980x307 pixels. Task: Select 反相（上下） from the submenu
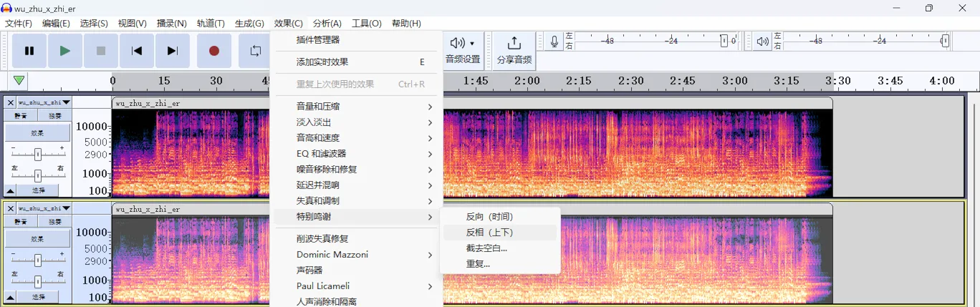pyautogui.click(x=490, y=233)
